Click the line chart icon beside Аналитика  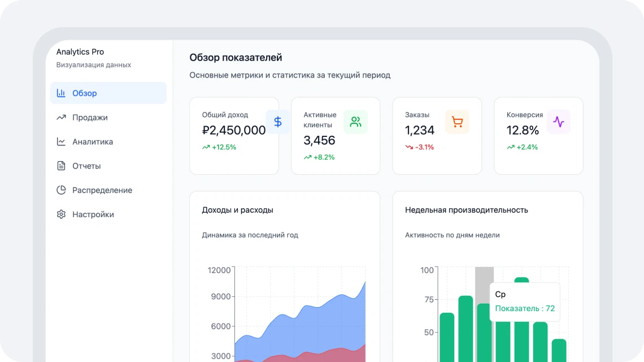[x=61, y=142]
